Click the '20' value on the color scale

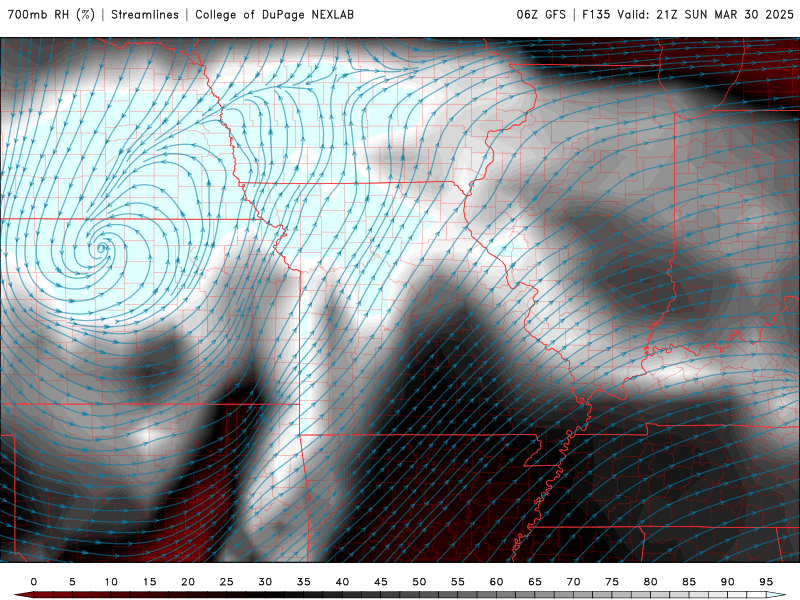click(188, 582)
